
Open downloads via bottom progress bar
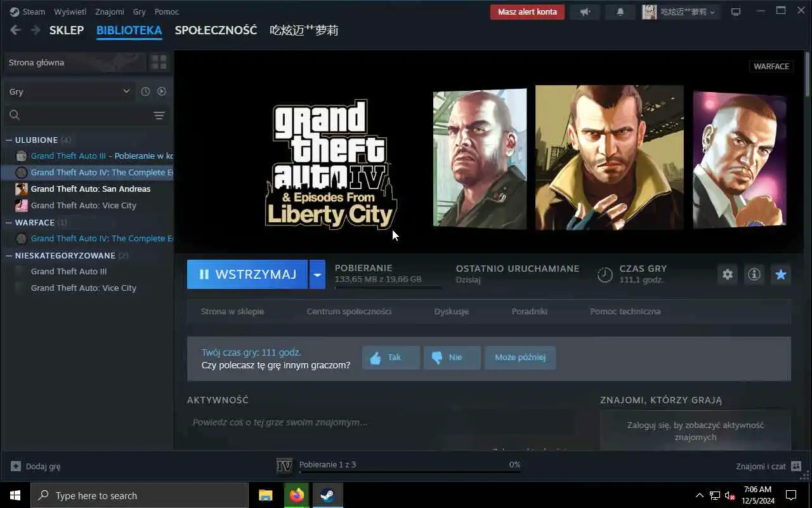click(x=410, y=472)
